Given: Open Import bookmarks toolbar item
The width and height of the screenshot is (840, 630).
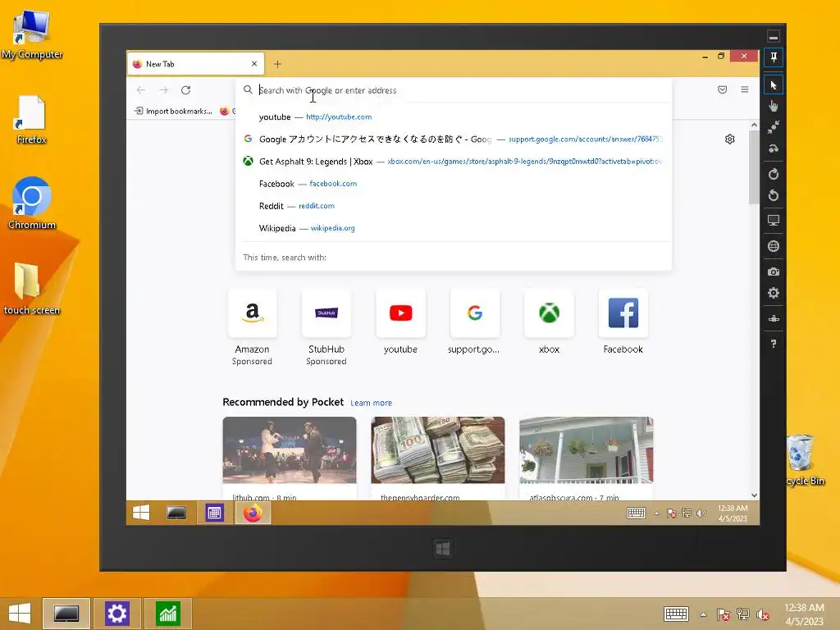Looking at the screenshot, I should click(x=173, y=111).
